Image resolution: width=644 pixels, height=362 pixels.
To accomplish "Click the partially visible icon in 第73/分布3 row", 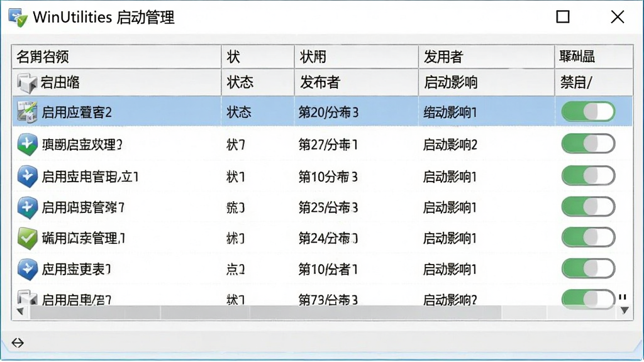I will pos(28,297).
